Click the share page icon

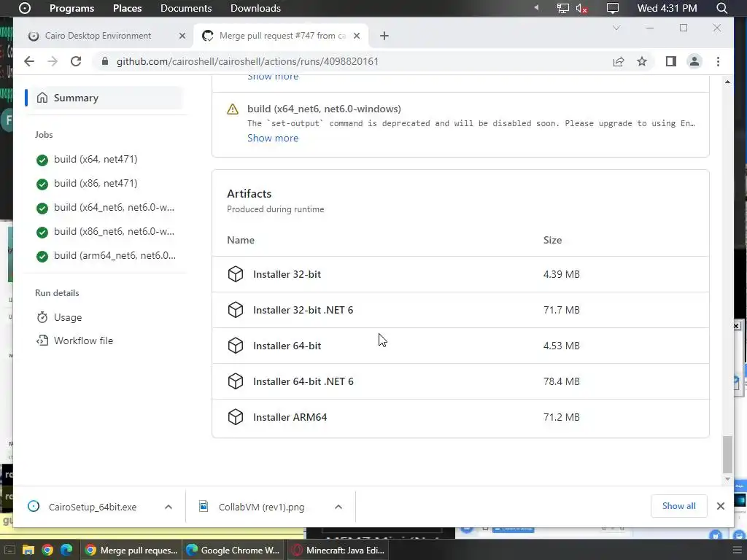point(619,61)
